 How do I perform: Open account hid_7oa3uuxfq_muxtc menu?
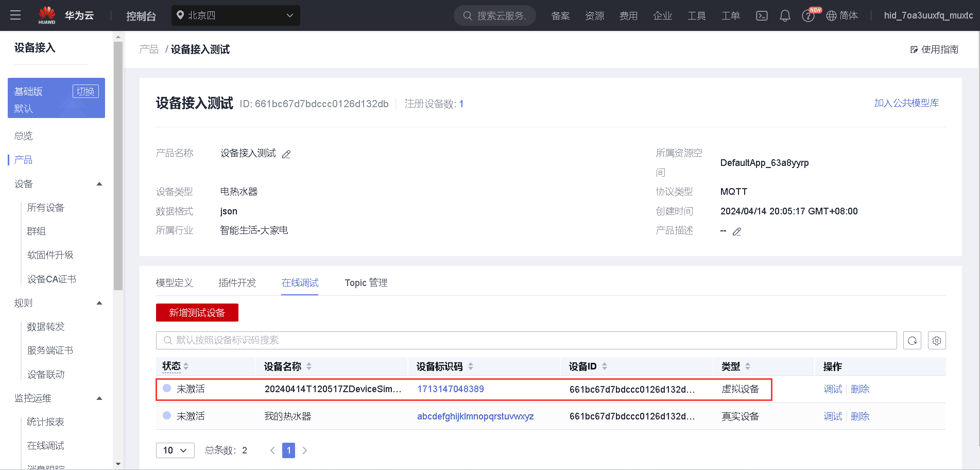tap(929, 15)
